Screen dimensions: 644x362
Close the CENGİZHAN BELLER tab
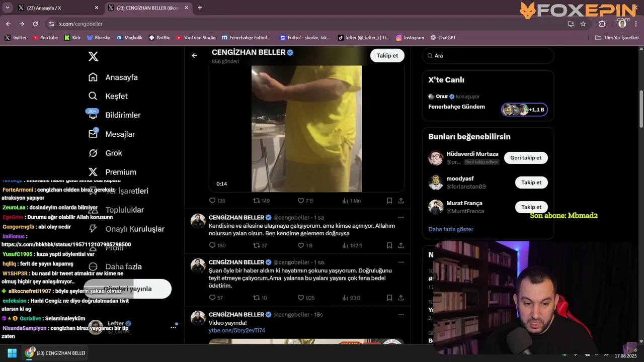[x=186, y=8]
